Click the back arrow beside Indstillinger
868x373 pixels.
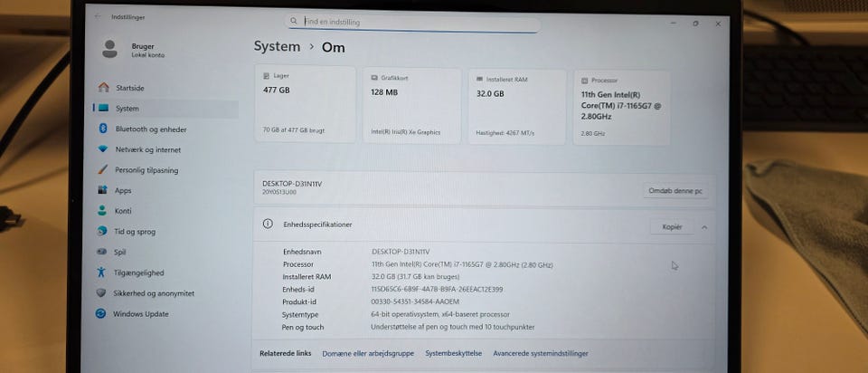(x=98, y=16)
